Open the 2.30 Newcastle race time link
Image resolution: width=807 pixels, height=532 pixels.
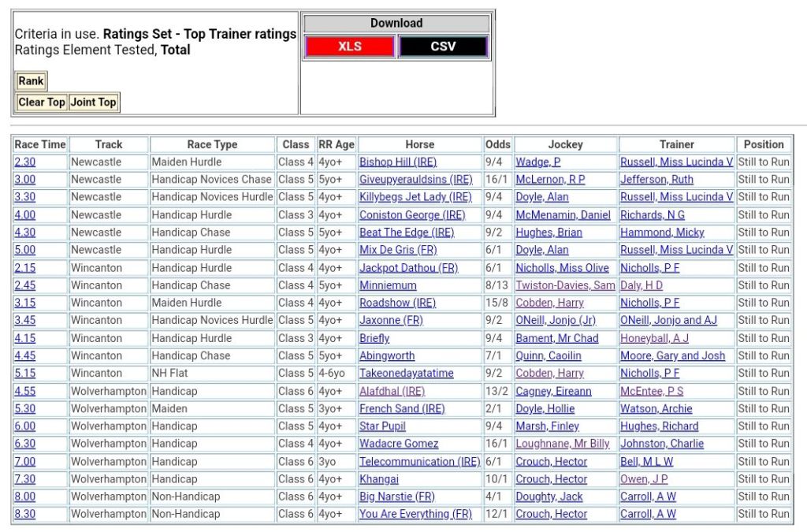(x=24, y=162)
